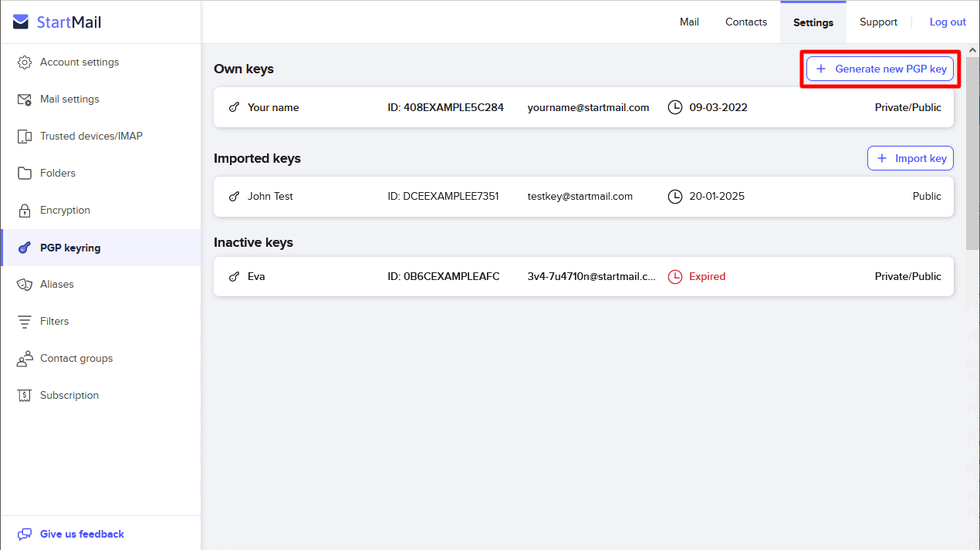
Task: Click the clock icon next to 20-01-2025
Action: pos(675,197)
